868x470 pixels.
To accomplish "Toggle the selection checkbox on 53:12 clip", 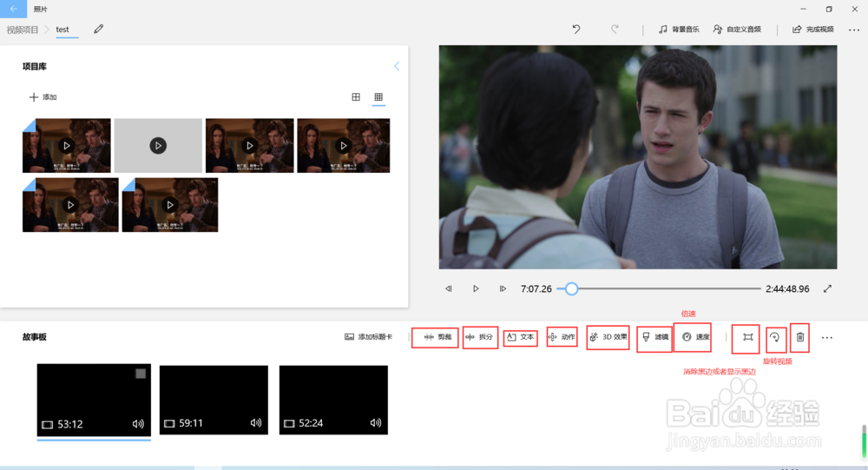I will click(141, 374).
